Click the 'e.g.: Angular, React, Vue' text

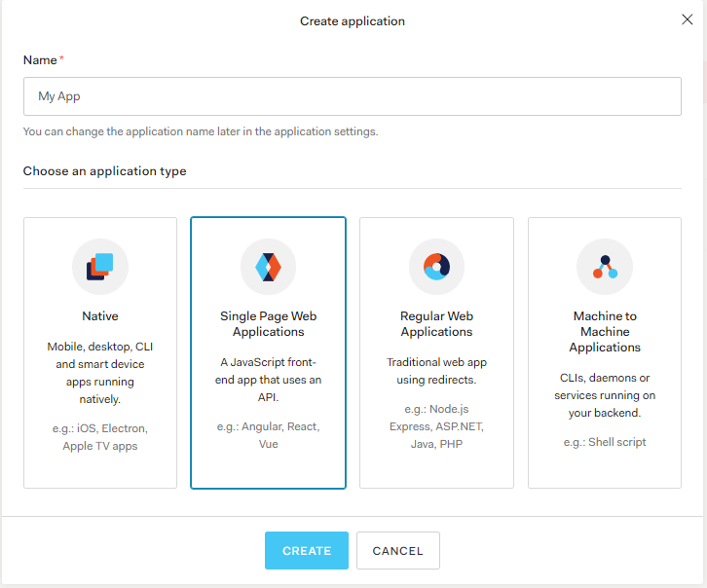[268, 435]
